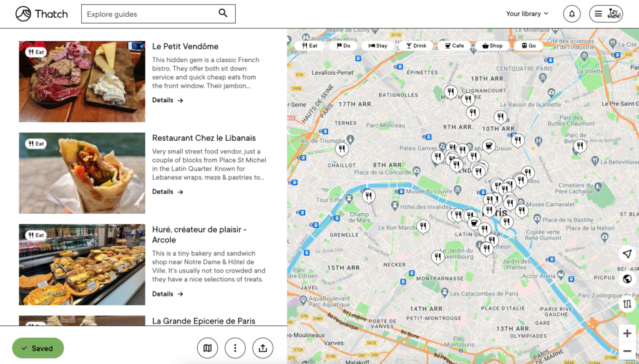Open the map view icon

coord(207,348)
